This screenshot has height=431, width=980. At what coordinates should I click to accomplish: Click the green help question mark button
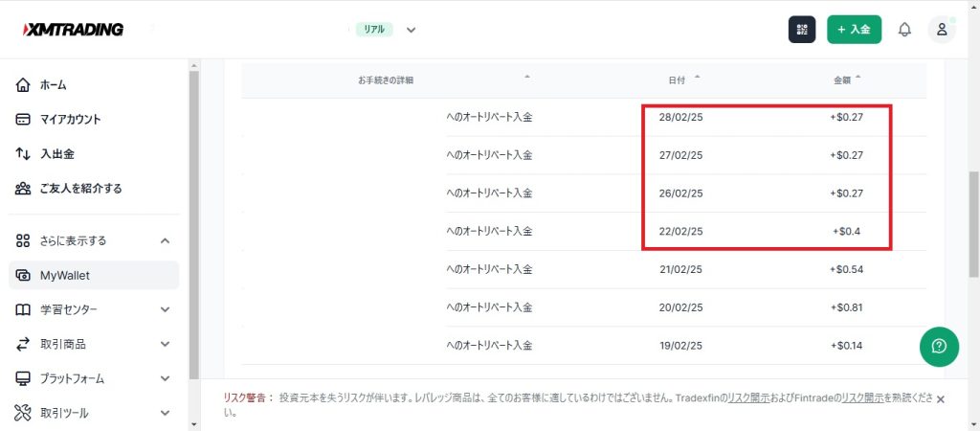coord(939,346)
